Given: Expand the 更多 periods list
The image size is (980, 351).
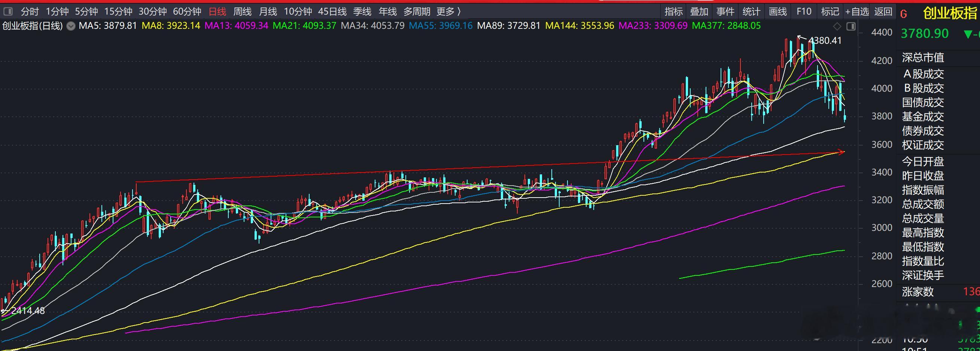Looking at the screenshot, I should click(448, 12).
